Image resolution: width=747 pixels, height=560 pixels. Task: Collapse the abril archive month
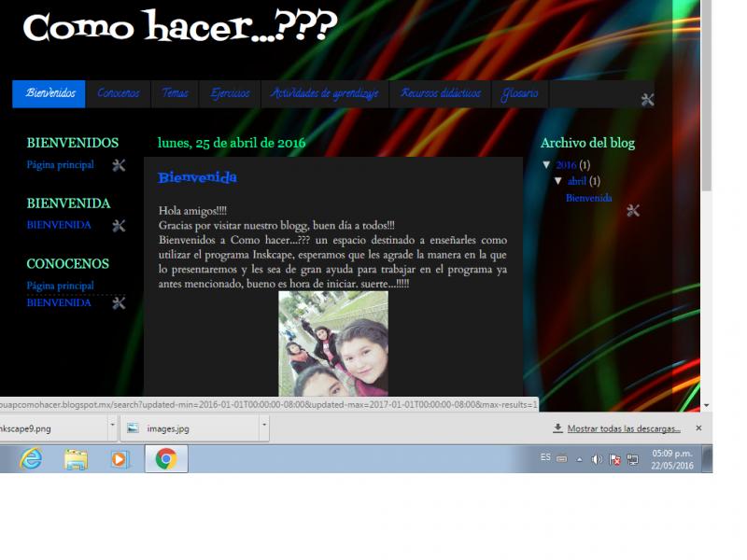[x=558, y=181]
